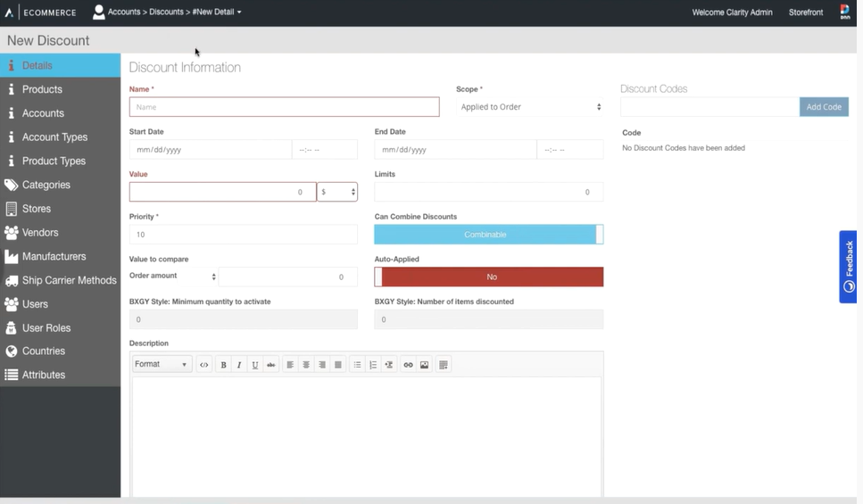The image size is (863, 504).
Task: Click the Clarity logo icon top left
Action: [9, 12]
